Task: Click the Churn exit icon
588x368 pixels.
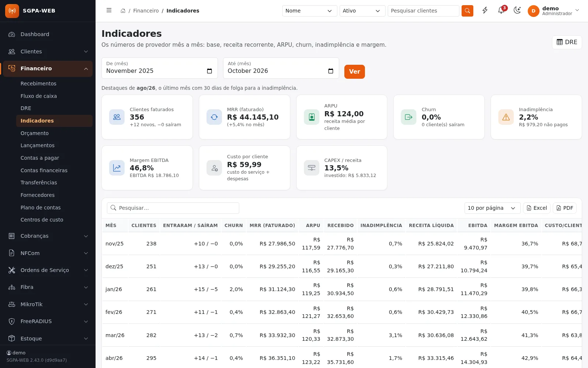Action: click(x=409, y=117)
